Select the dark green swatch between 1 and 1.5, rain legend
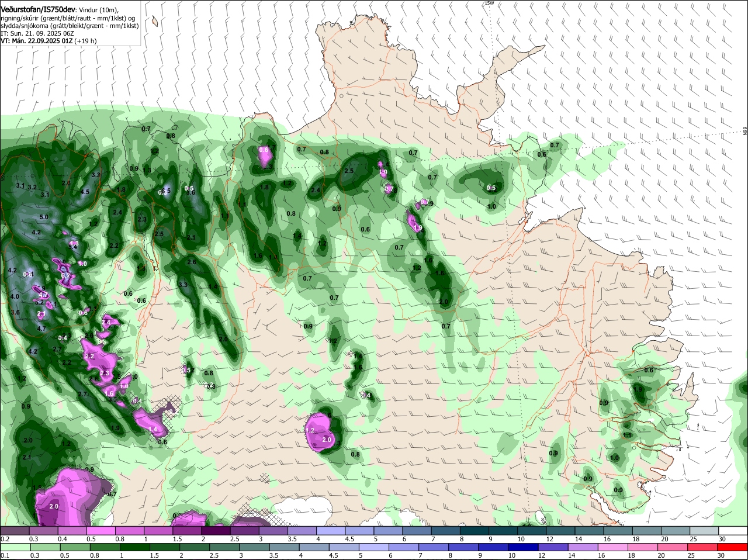This screenshot has width=748, height=560. tap(134, 547)
